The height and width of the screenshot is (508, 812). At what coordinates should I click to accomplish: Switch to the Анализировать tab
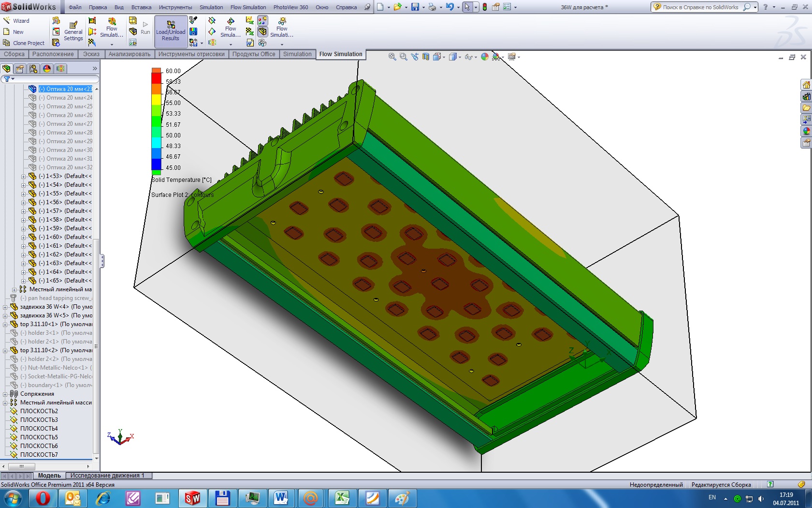pyautogui.click(x=130, y=54)
